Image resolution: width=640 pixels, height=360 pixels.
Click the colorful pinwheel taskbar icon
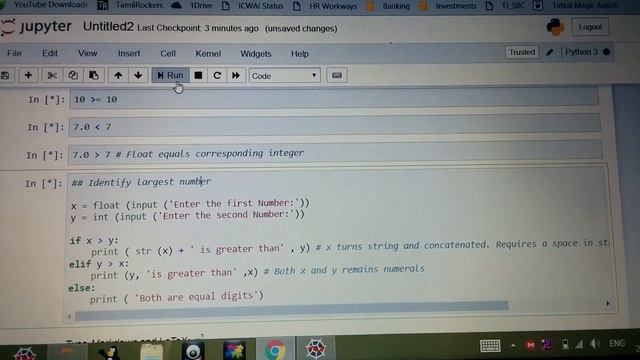point(234,351)
